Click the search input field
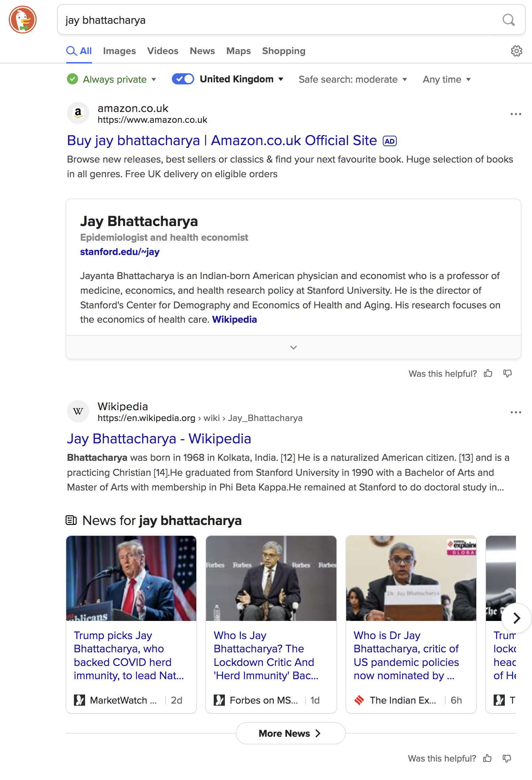 279,20
